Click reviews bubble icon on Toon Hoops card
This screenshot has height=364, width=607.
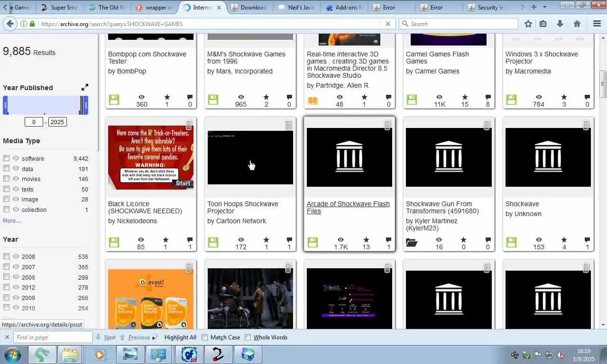pyautogui.click(x=289, y=240)
